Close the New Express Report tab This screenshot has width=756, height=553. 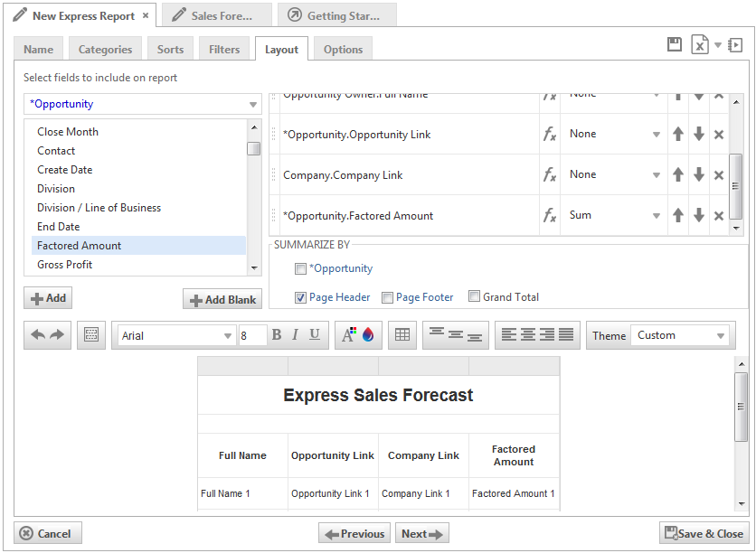point(146,15)
